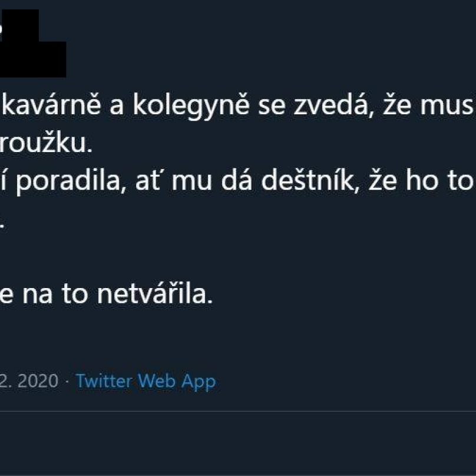The image size is (476, 476).
Task: Click the word "kavárně" in the tweet
Action: click(52, 105)
